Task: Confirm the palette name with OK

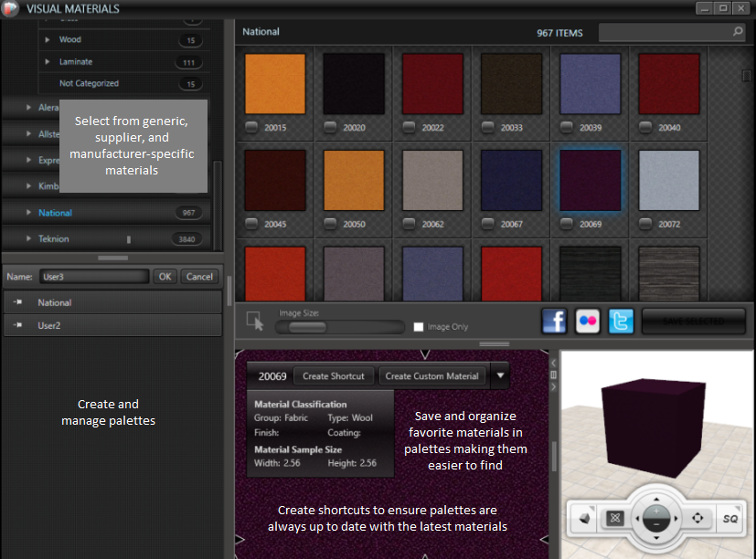Action: click(165, 277)
